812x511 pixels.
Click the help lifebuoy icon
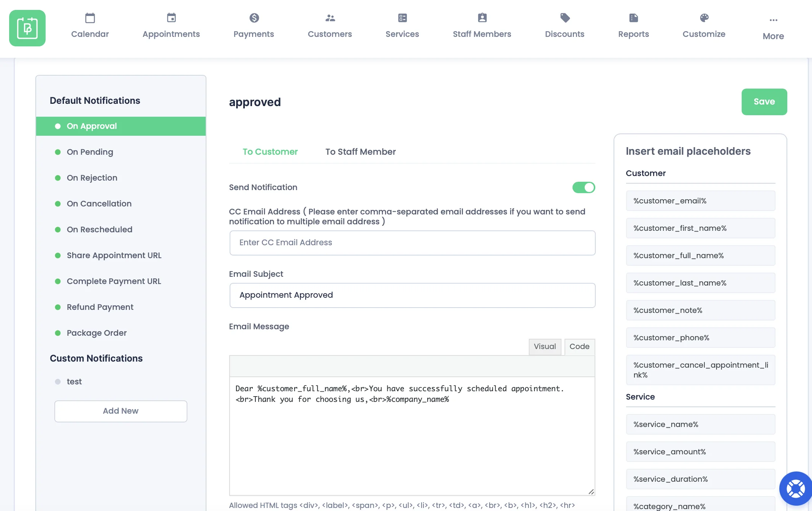tap(795, 489)
